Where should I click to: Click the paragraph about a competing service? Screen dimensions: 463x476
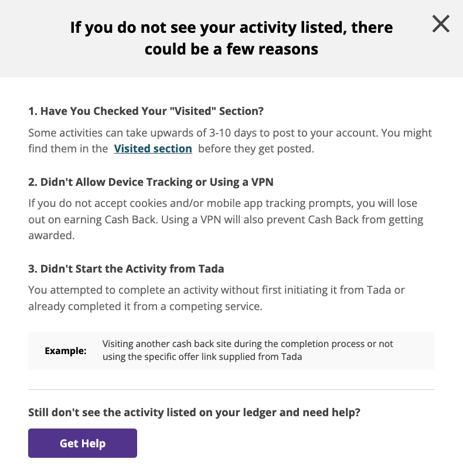pos(216,298)
